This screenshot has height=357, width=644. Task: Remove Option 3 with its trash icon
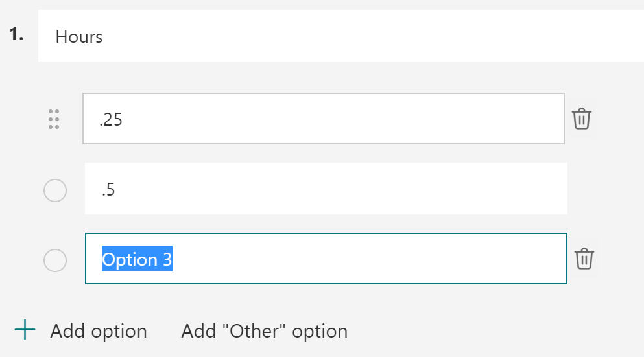click(x=584, y=259)
